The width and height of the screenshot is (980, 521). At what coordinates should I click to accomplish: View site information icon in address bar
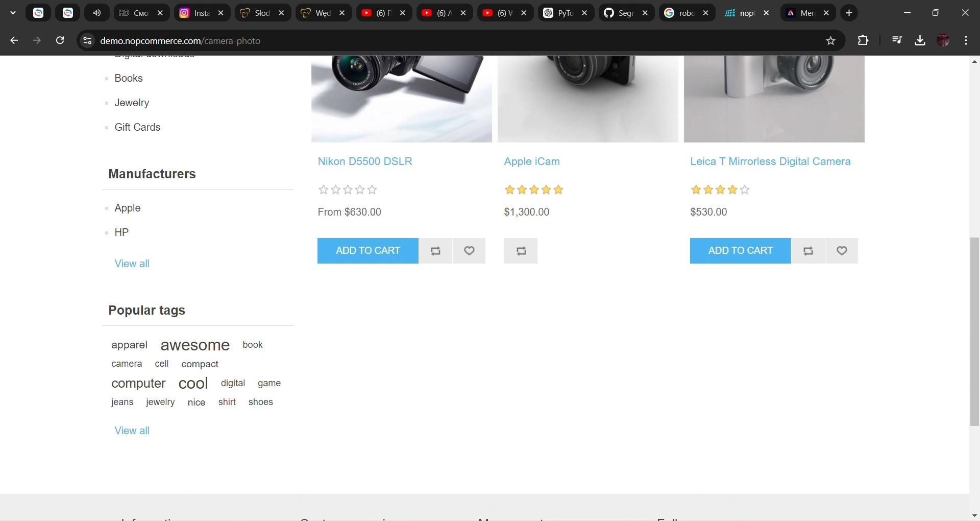click(x=87, y=40)
